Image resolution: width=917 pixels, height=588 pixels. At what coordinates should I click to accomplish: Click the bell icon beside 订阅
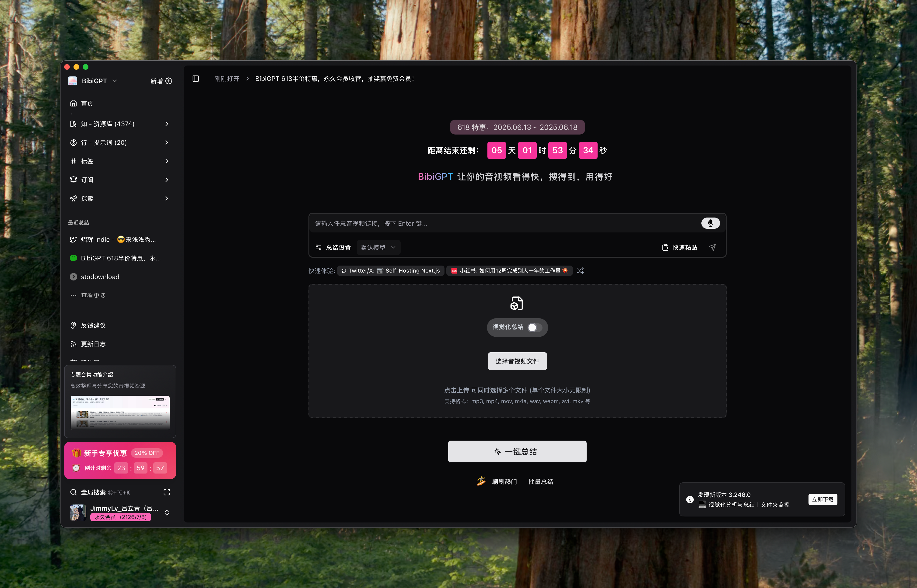[x=73, y=180]
